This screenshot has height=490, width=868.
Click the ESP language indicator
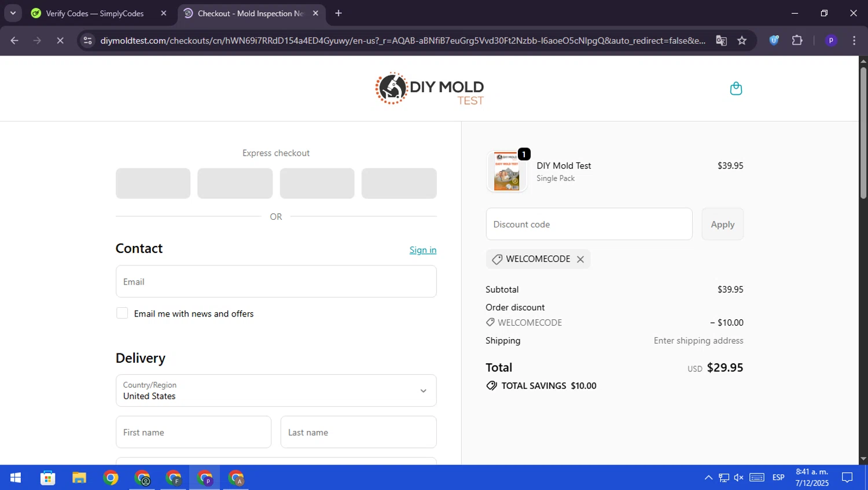click(778, 478)
